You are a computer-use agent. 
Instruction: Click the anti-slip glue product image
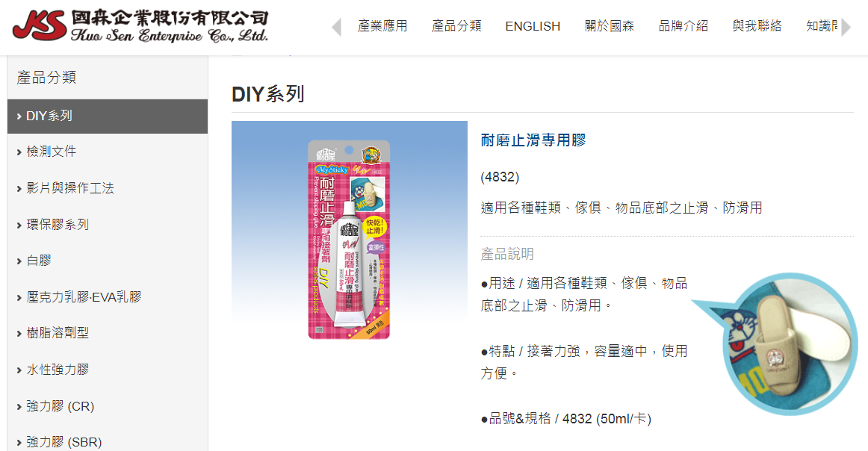point(350,239)
